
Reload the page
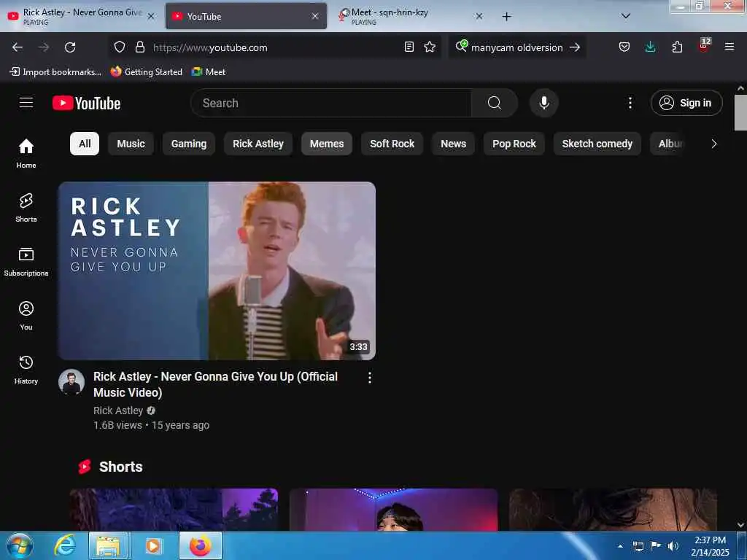(70, 47)
